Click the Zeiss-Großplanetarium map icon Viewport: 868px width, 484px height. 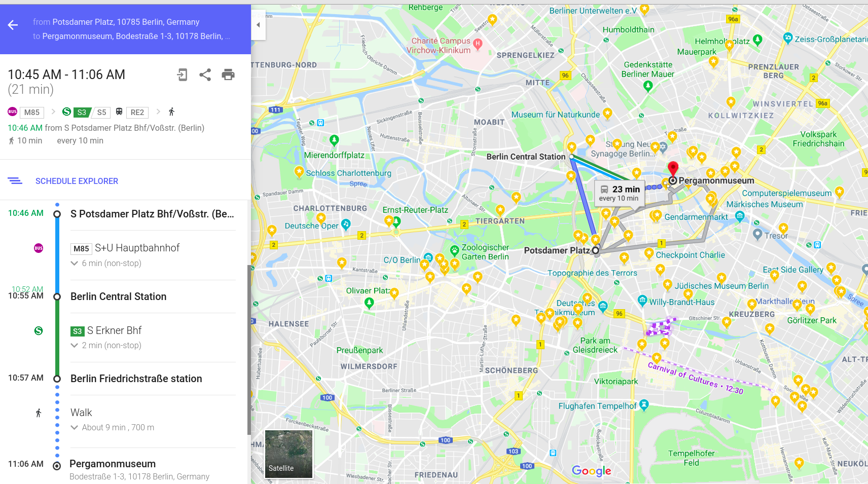tap(787, 38)
